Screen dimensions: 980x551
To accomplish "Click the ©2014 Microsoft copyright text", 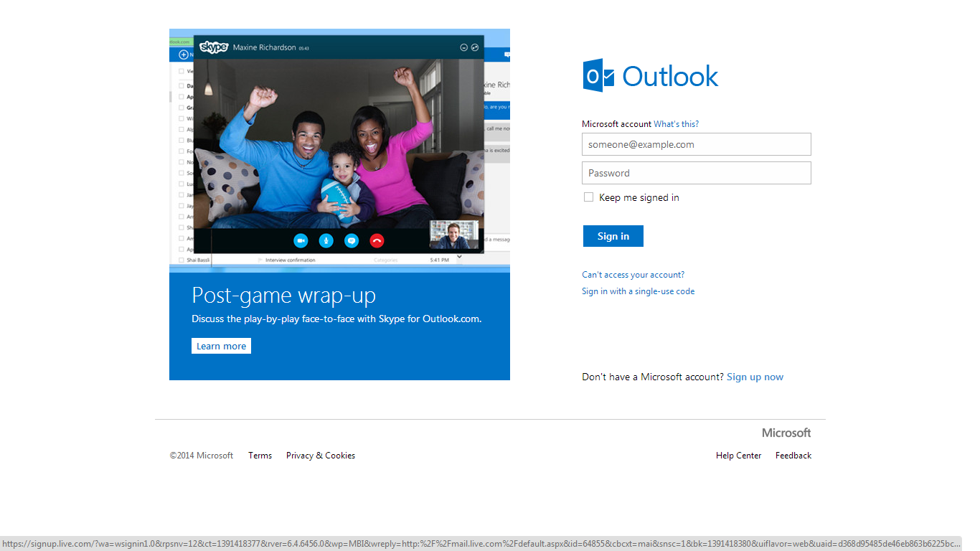I will pyautogui.click(x=202, y=456).
